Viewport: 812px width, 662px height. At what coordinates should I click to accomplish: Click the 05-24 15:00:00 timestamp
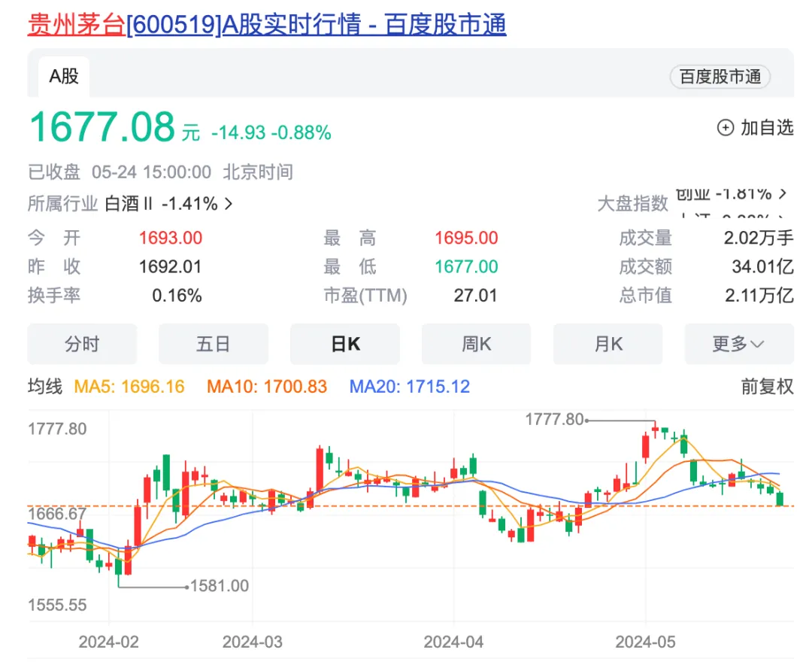tap(151, 172)
